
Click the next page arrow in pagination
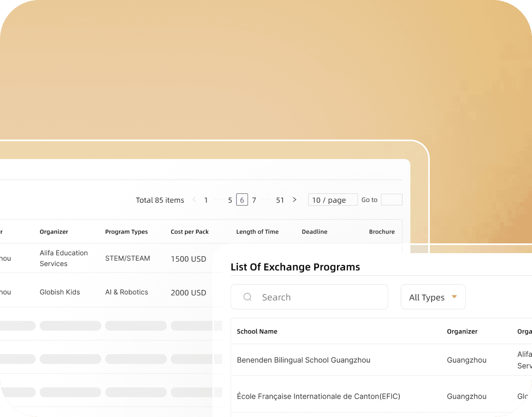(294, 200)
